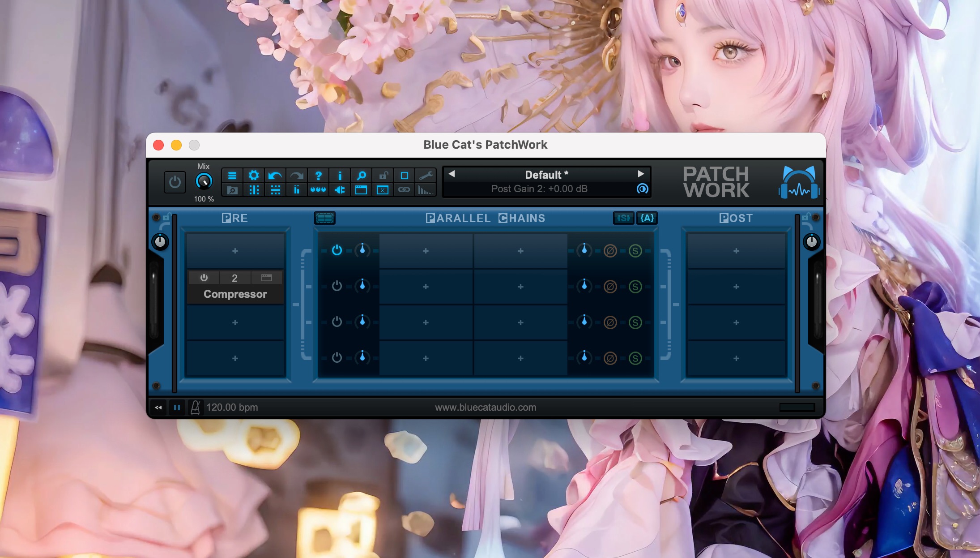
Task: Open the help question mark icon
Action: coord(318,175)
